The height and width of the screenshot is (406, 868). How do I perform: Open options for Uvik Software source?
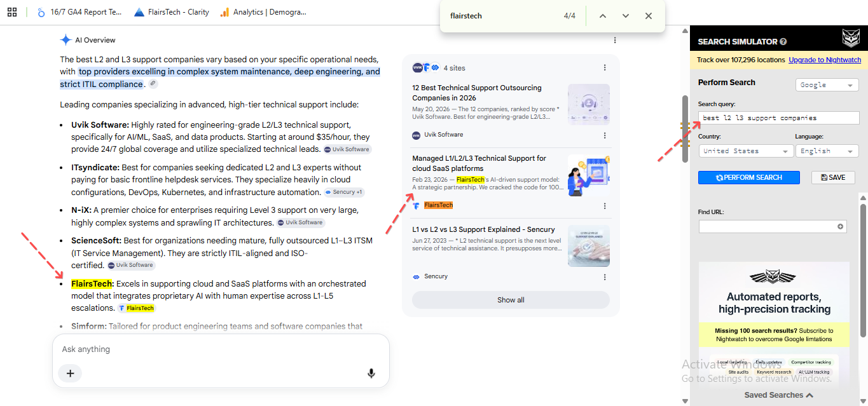point(605,135)
